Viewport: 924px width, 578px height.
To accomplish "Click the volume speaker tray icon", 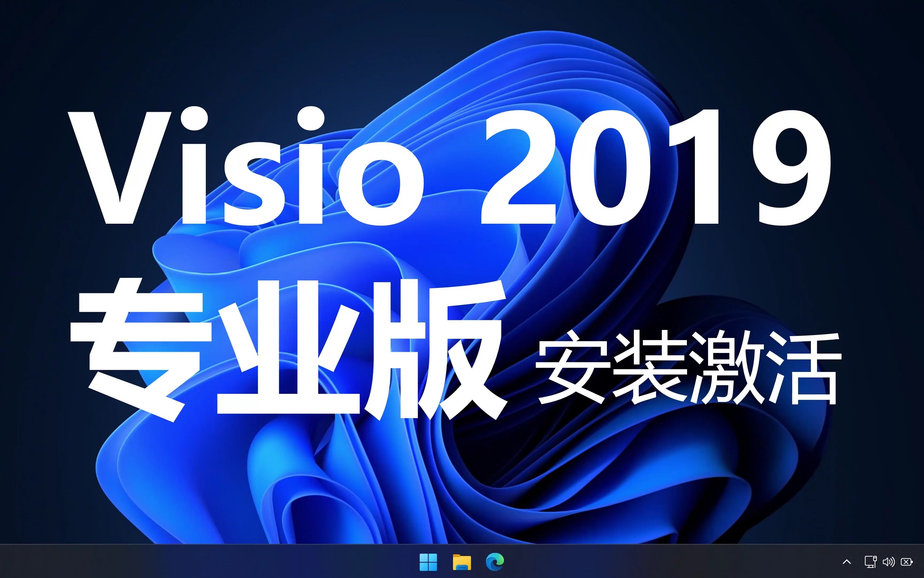I will (888, 562).
